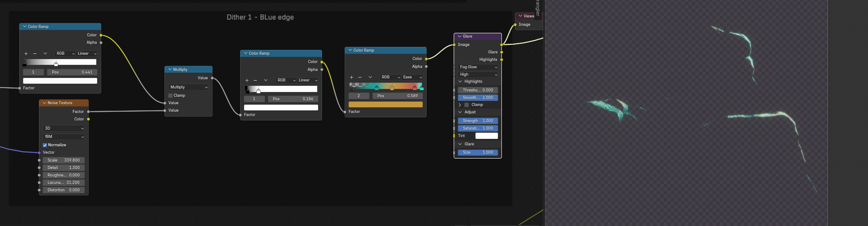Open the High quality dropdown in Glare
Image resolution: width=868 pixels, height=226 pixels.
click(x=478, y=74)
